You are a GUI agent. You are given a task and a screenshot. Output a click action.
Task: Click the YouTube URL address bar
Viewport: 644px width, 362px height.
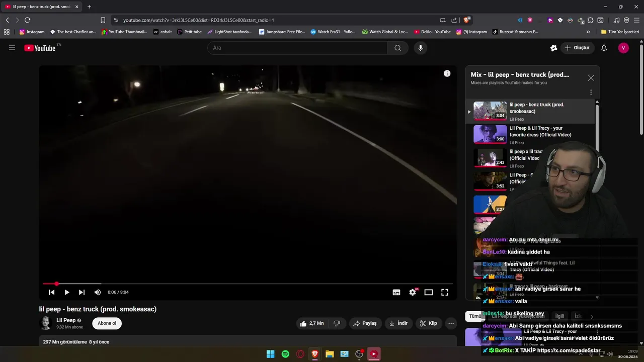coord(274,20)
